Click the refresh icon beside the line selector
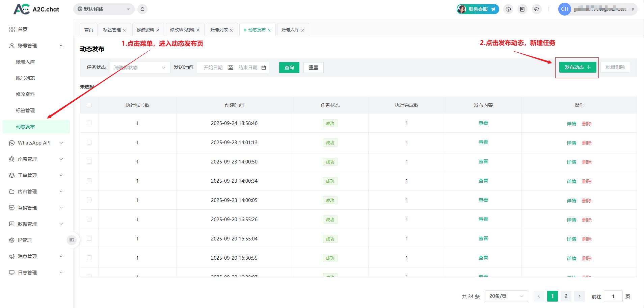Screen dimensions: 644x308 [142, 9]
